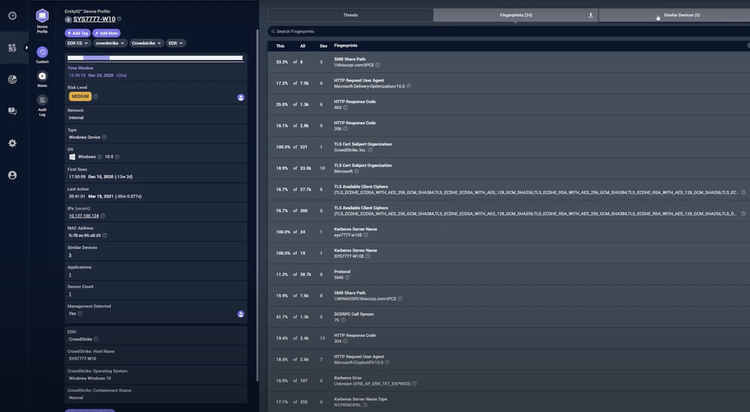
Task: Click the user override icon in Risk Level row
Action: 241,97
